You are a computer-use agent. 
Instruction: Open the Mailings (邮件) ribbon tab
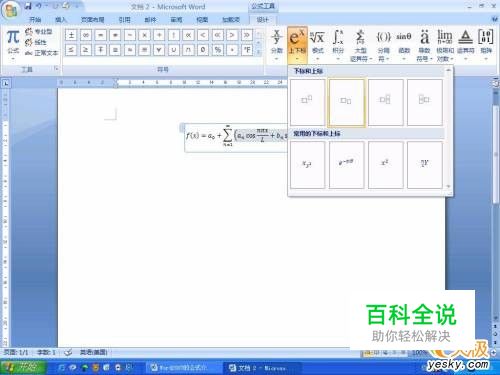point(150,20)
